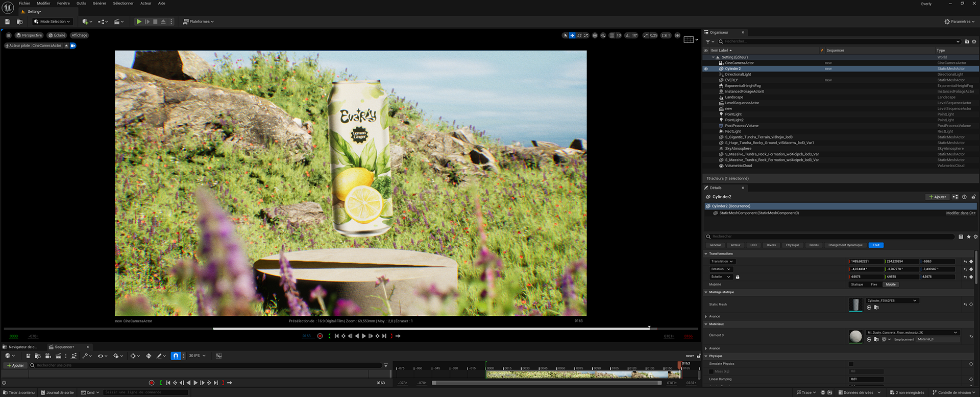The height and width of the screenshot is (397, 980).
Task: Open the add cube content dropdown in the main toolbar
Action: 87,21
